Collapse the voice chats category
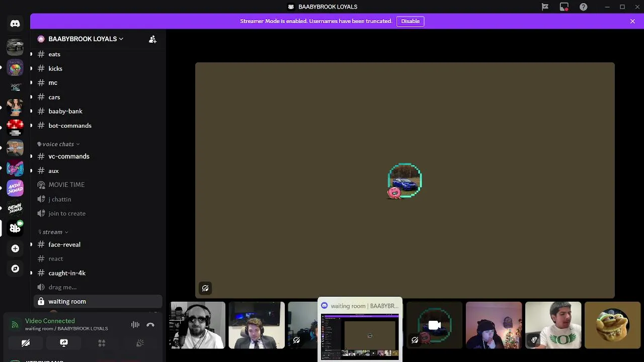This screenshot has width=644, height=362. [58, 144]
